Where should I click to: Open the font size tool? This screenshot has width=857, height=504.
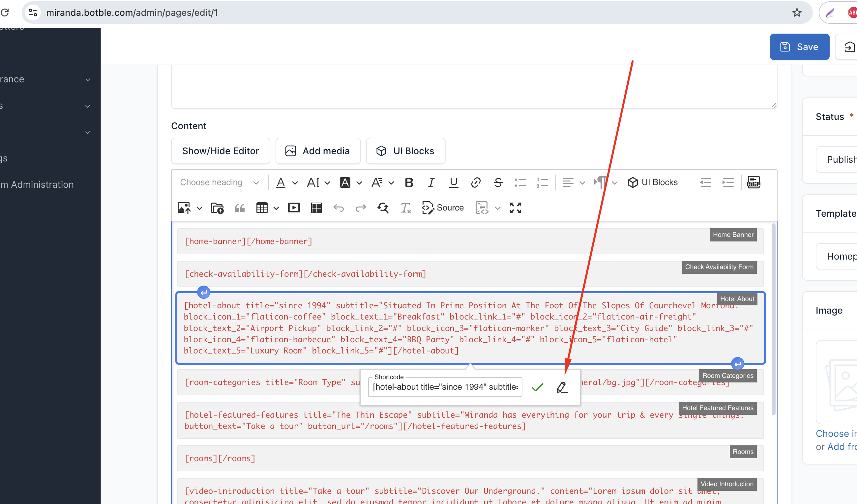(x=313, y=182)
